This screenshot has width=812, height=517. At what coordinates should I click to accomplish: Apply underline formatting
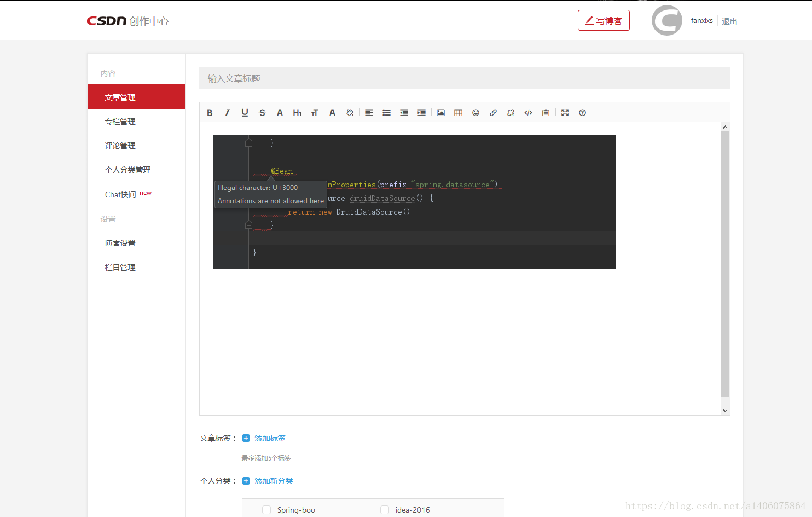click(x=245, y=113)
